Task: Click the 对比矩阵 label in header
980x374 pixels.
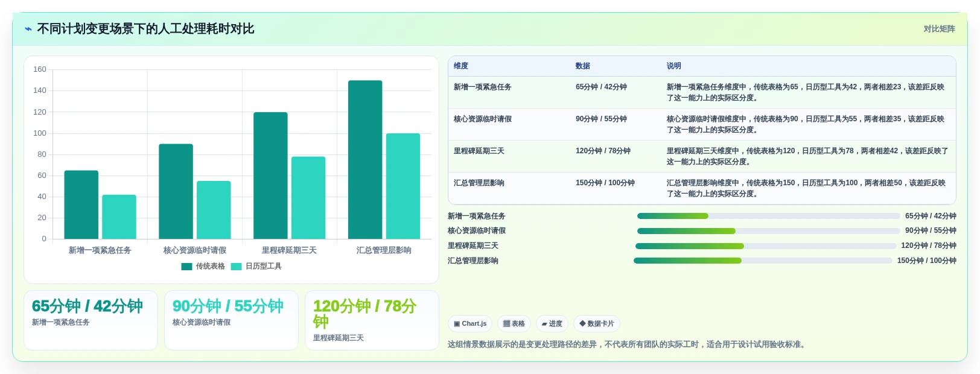Action: pos(939,29)
